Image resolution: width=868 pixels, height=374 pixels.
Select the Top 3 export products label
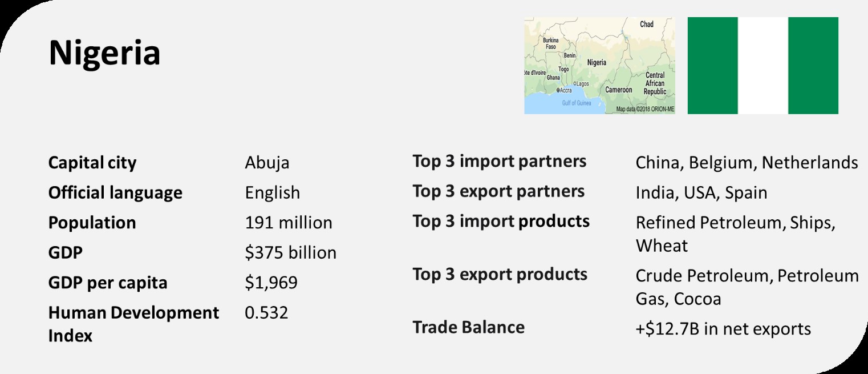pyautogui.click(x=500, y=275)
